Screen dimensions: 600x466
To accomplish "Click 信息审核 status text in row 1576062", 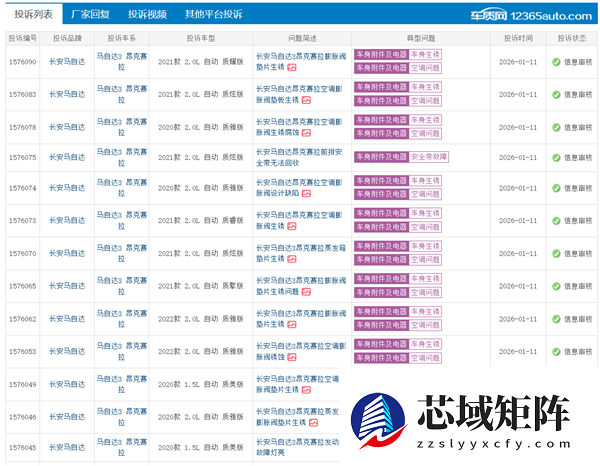I will [578, 319].
